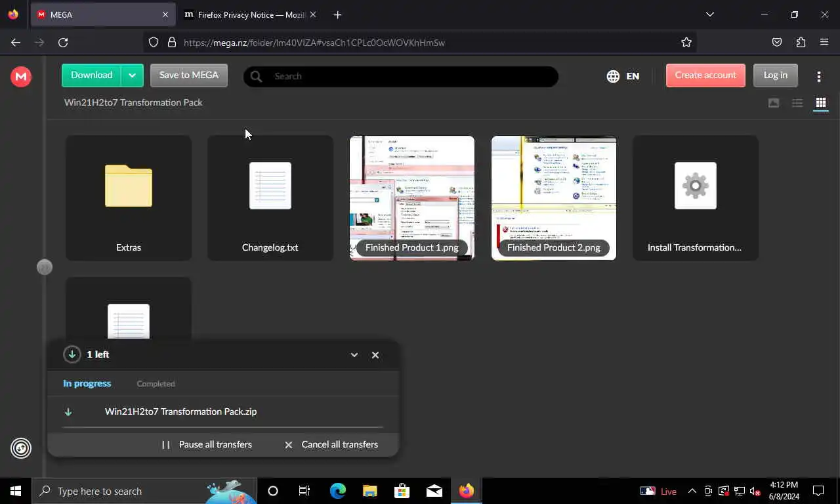
Task: Open the Finished Product 1.png thumbnail
Action: [x=412, y=198]
